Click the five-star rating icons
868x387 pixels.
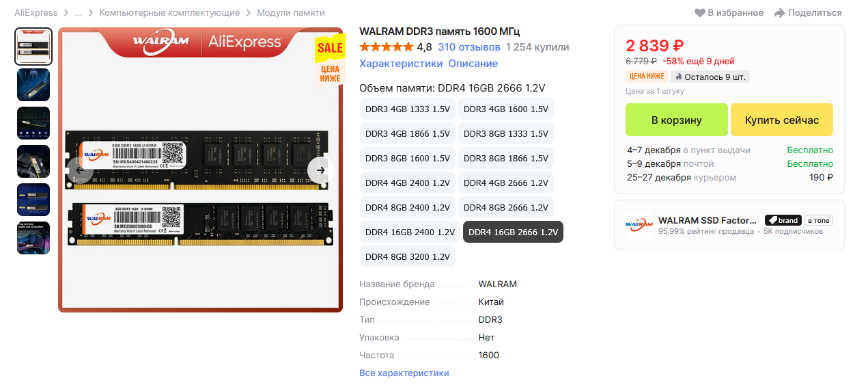(x=386, y=47)
